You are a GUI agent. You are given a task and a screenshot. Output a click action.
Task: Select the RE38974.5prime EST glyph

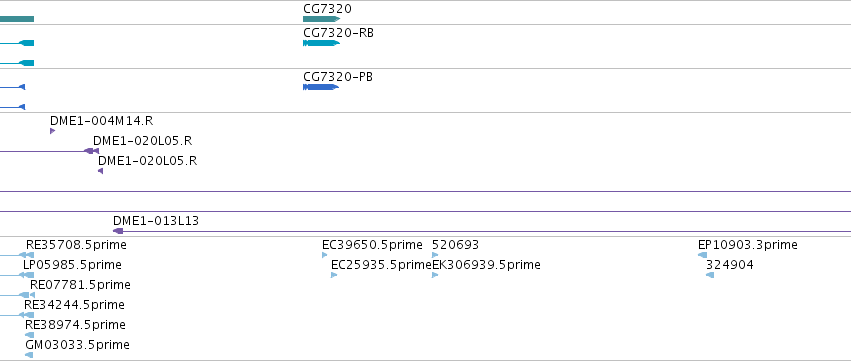coord(29,335)
